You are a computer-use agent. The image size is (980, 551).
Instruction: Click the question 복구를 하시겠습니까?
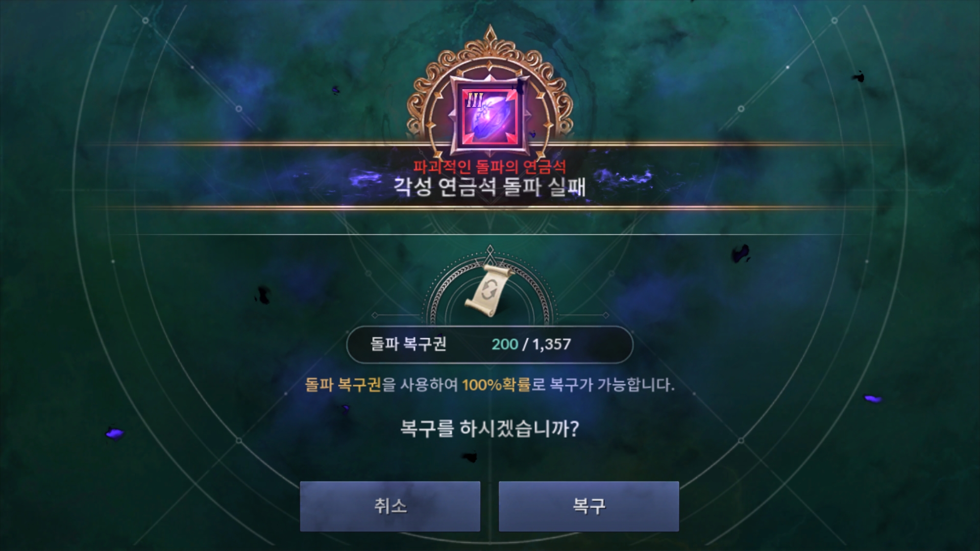[489, 429]
